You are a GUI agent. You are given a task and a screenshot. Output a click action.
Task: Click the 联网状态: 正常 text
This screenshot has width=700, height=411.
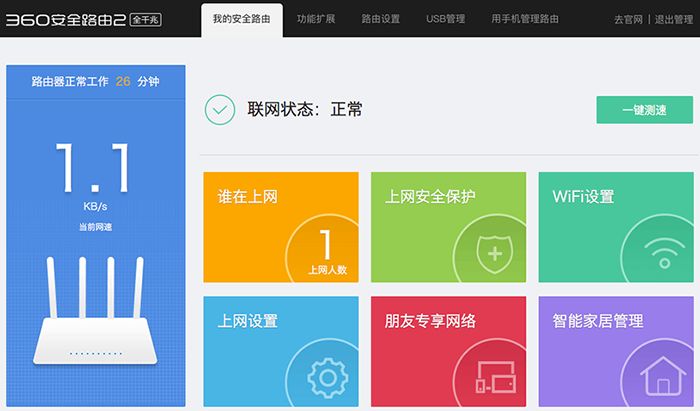[305, 109]
